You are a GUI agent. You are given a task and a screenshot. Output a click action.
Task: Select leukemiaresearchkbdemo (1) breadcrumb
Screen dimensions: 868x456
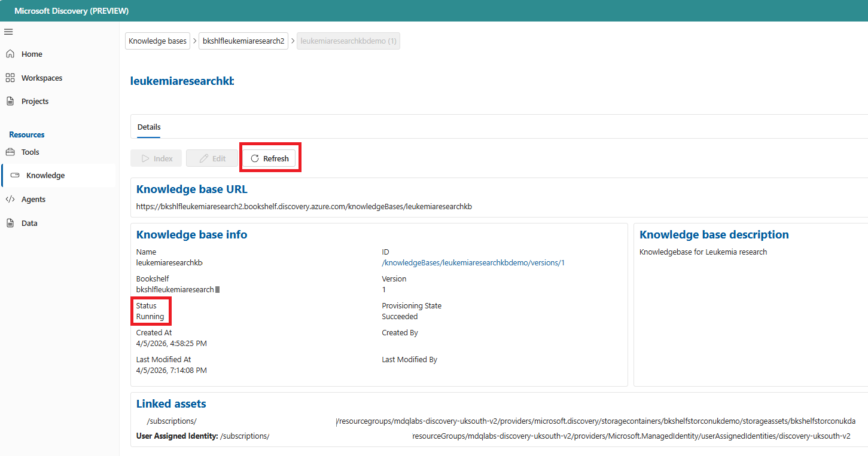348,41
